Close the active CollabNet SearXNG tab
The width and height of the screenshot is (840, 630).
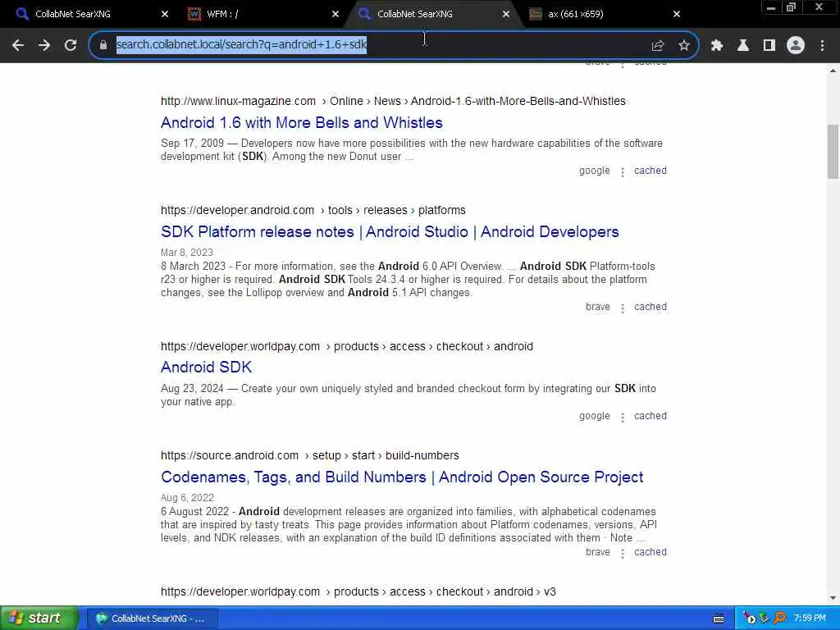[x=506, y=14]
